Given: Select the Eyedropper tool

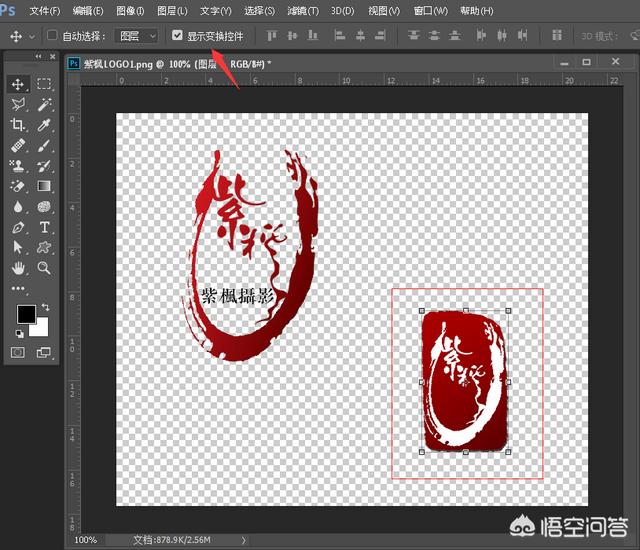Looking at the screenshot, I should click(x=45, y=125).
